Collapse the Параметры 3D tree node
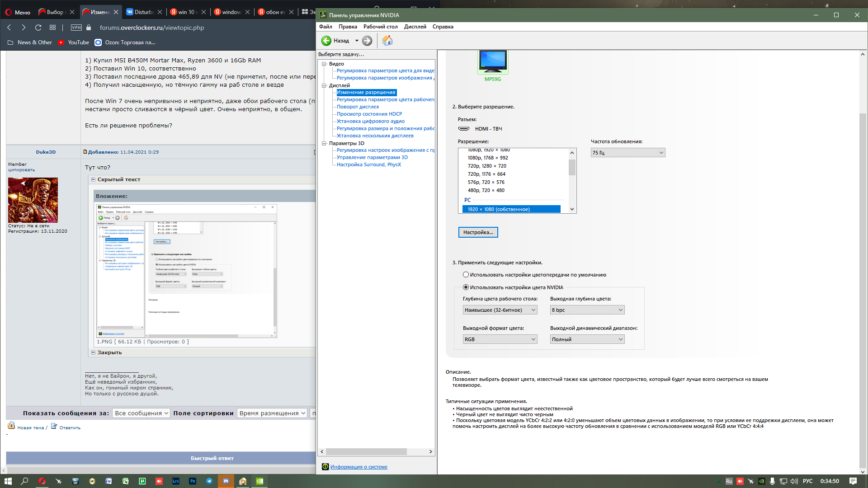Screen dimensions: 868x488 click(324, 143)
